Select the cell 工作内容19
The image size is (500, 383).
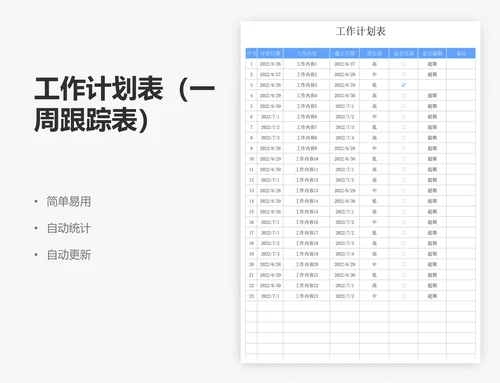click(307, 254)
